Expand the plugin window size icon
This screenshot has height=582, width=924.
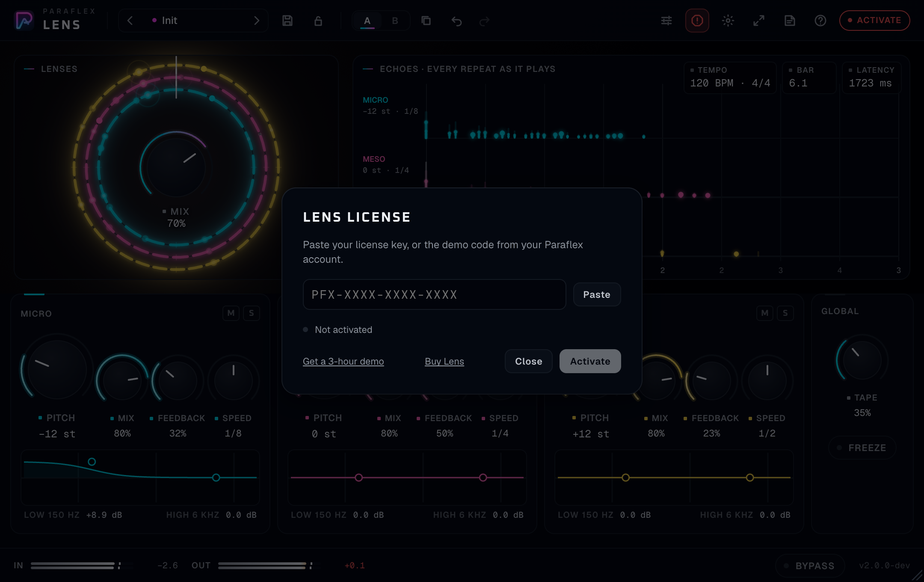pos(759,21)
